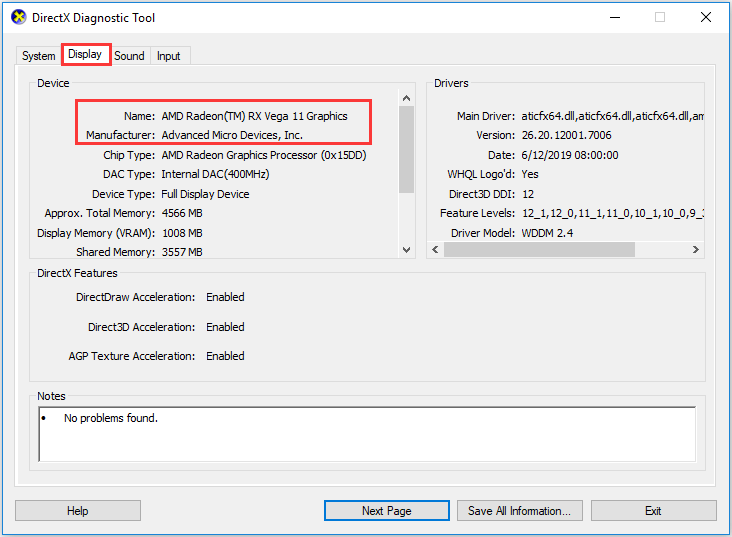732x537 pixels.
Task: Click Device list scroll up arrow
Action: (x=406, y=98)
